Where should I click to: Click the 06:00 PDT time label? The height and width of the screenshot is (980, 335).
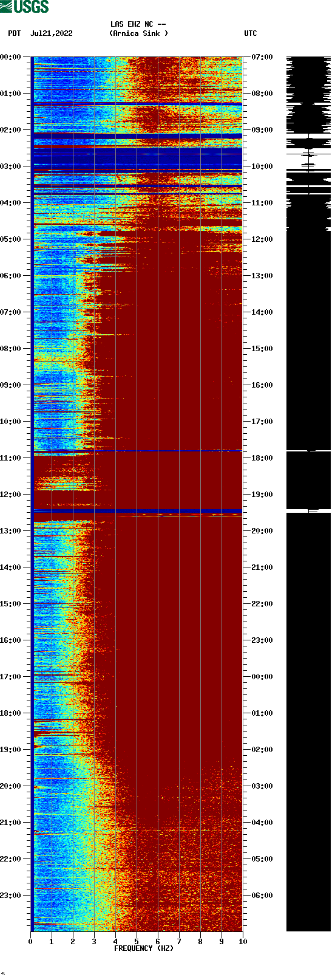click(11, 276)
